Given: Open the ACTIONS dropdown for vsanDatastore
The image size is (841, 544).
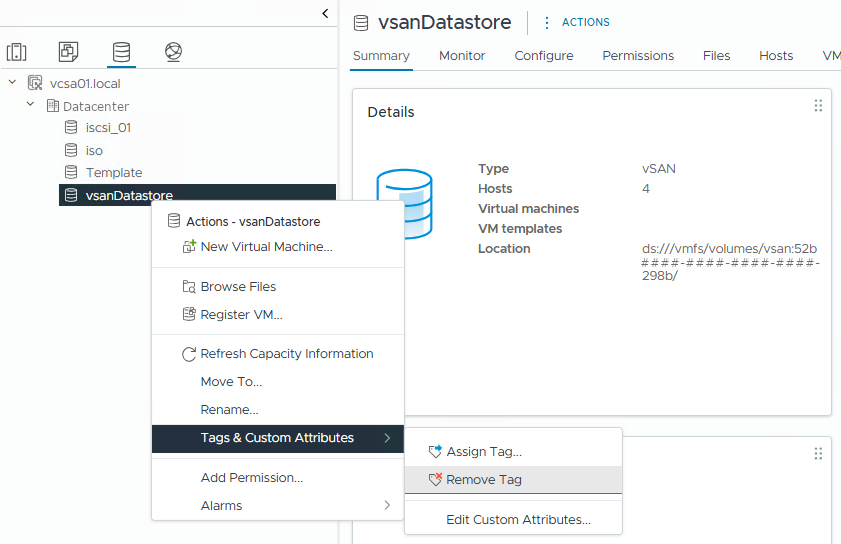Looking at the screenshot, I should [x=576, y=22].
